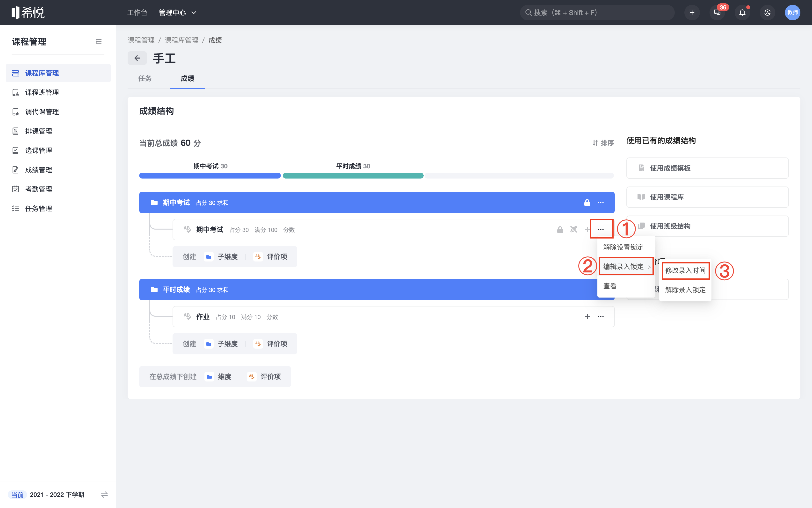Viewport: 812px width, 508px height.
Task: Switch to the 任务 tab
Action: pyautogui.click(x=145, y=78)
